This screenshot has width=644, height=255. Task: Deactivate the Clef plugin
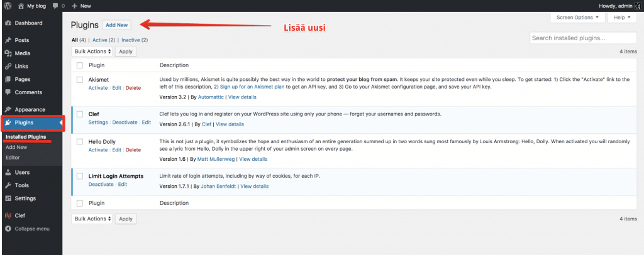(125, 122)
